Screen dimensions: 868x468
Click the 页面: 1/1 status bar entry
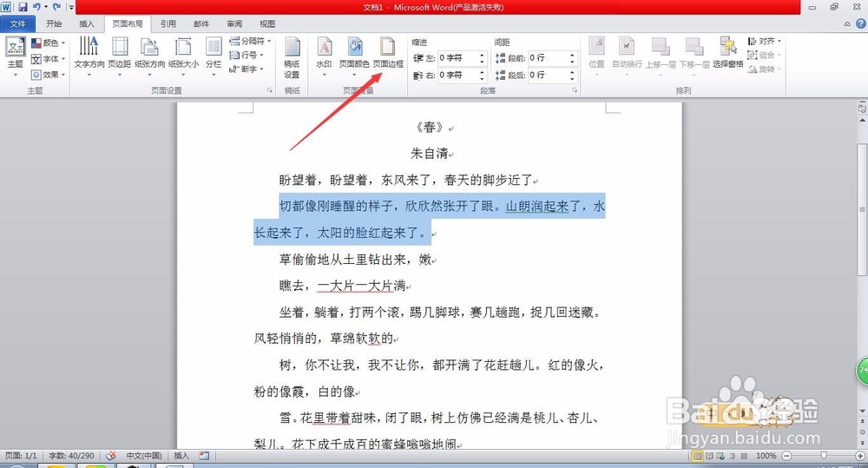(x=21, y=455)
